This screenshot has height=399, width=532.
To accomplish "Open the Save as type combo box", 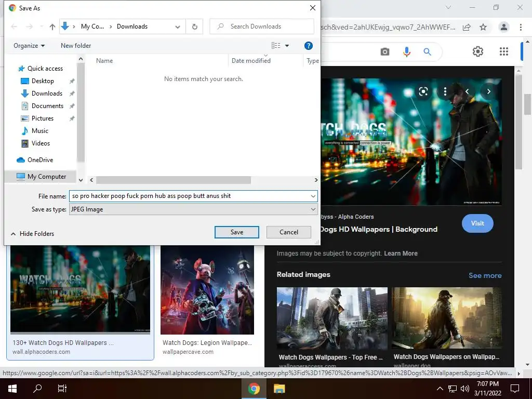I will point(193,209).
